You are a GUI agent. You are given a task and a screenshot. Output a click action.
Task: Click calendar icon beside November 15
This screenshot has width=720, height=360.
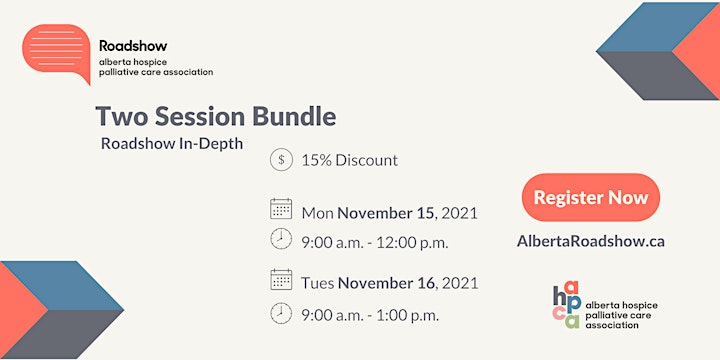click(281, 209)
